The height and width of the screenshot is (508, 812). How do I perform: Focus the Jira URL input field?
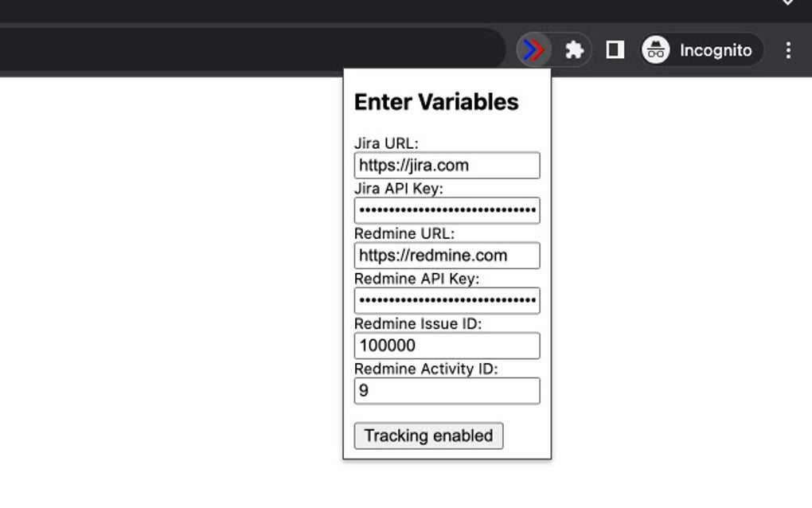[x=447, y=166]
